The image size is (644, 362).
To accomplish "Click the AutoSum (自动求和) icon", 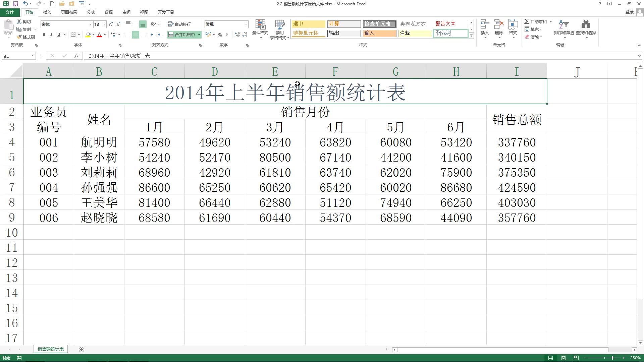I will tap(527, 21).
